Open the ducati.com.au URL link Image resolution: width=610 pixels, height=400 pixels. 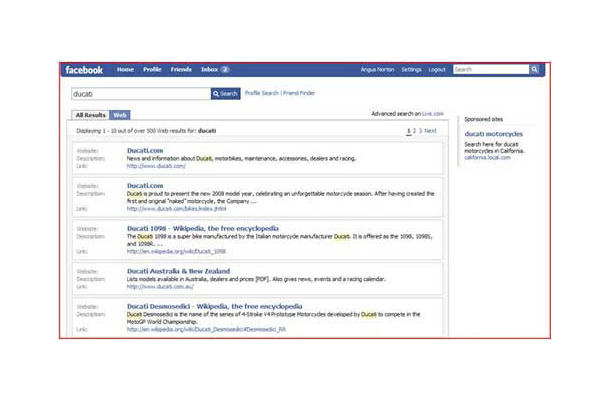[x=160, y=287]
